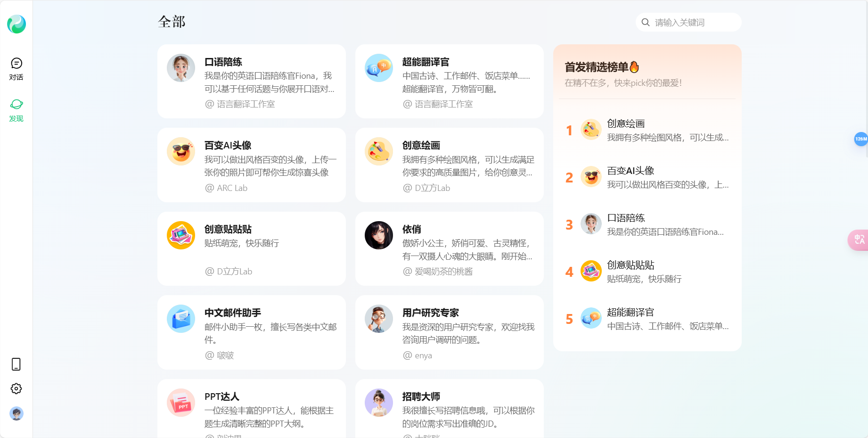Image resolution: width=868 pixels, height=438 pixels.
Task: Click the 口语陪练 Fiona avatar
Action: click(180, 68)
